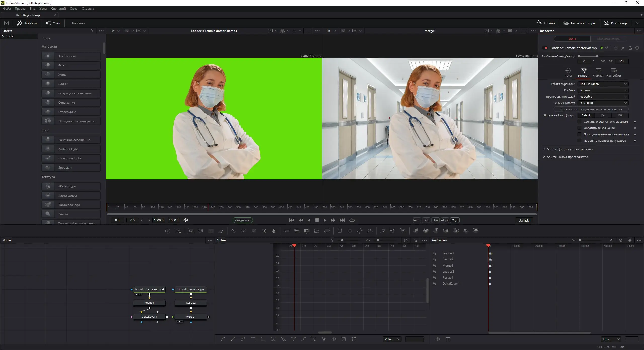Check 'Обратить альфа-канал' option
644x350 pixels.
[x=580, y=128]
